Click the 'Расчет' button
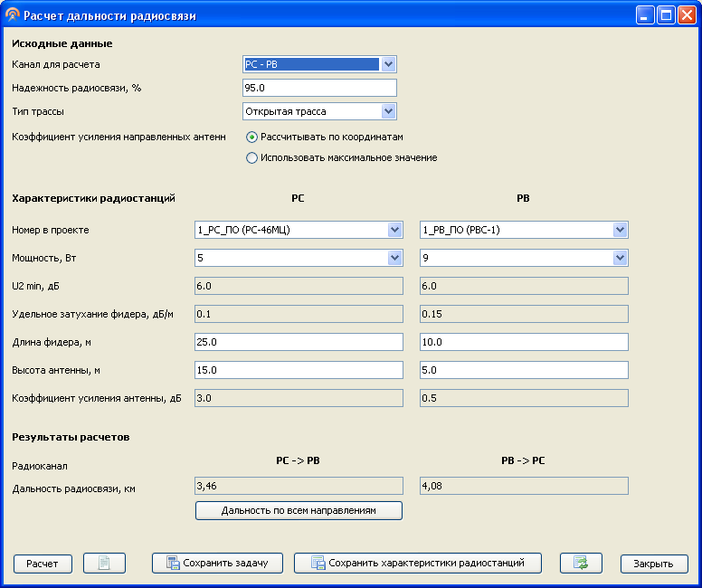This screenshot has width=702, height=588. point(43,564)
